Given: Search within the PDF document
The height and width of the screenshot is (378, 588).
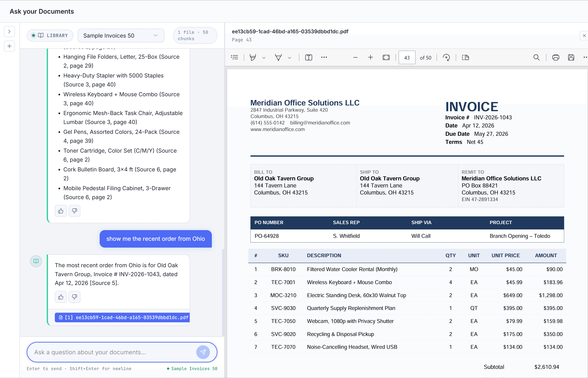Looking at the screenshot, I should (x=537, y=57).
